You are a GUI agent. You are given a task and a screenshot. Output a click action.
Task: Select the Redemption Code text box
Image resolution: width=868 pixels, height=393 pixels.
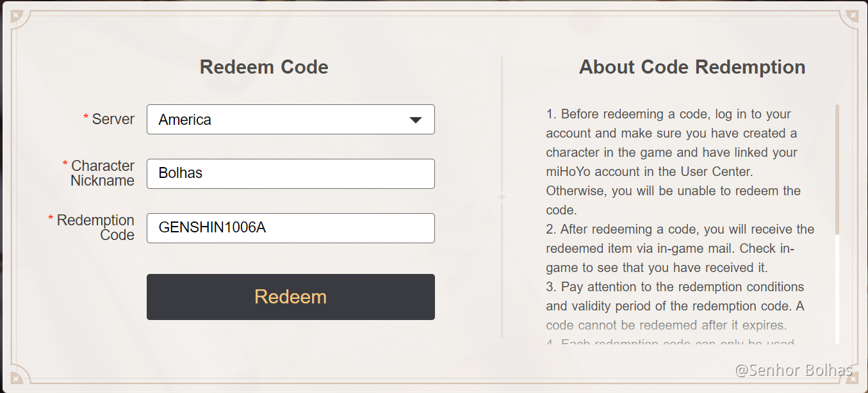pyautogui.click(x=290, y=228)
